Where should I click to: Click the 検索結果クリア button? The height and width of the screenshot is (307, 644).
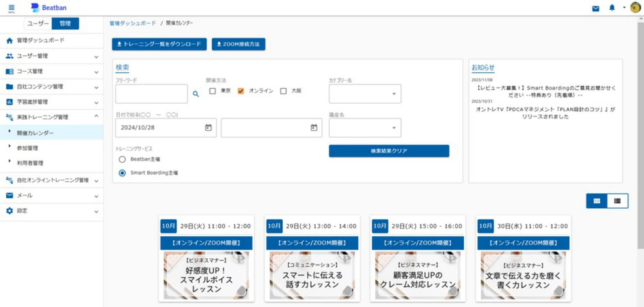point(389,151)
